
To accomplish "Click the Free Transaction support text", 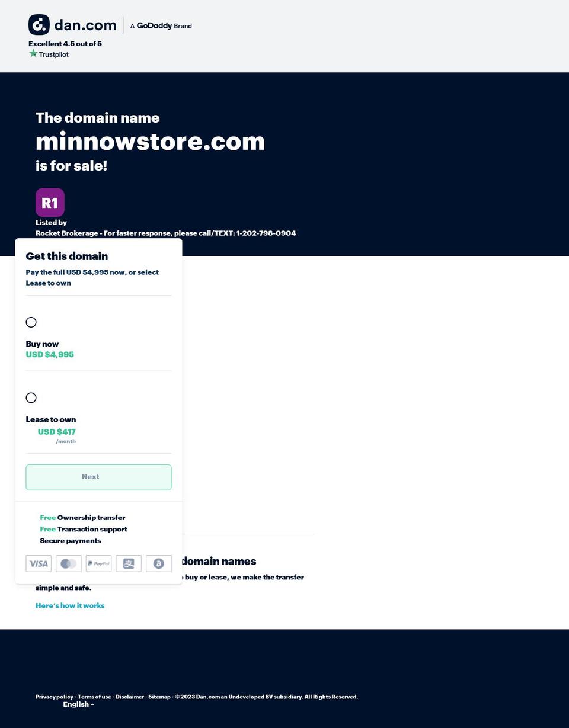I will [84, 529].
